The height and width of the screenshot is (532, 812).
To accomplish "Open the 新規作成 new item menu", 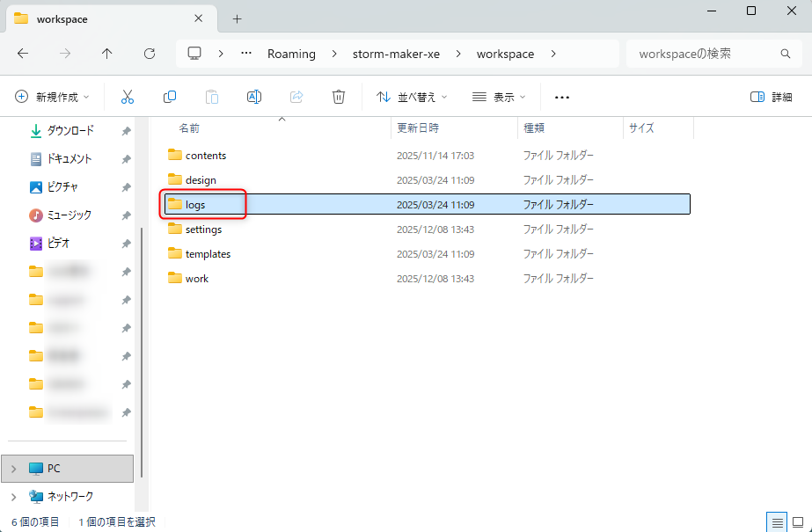I will [53, 97].
